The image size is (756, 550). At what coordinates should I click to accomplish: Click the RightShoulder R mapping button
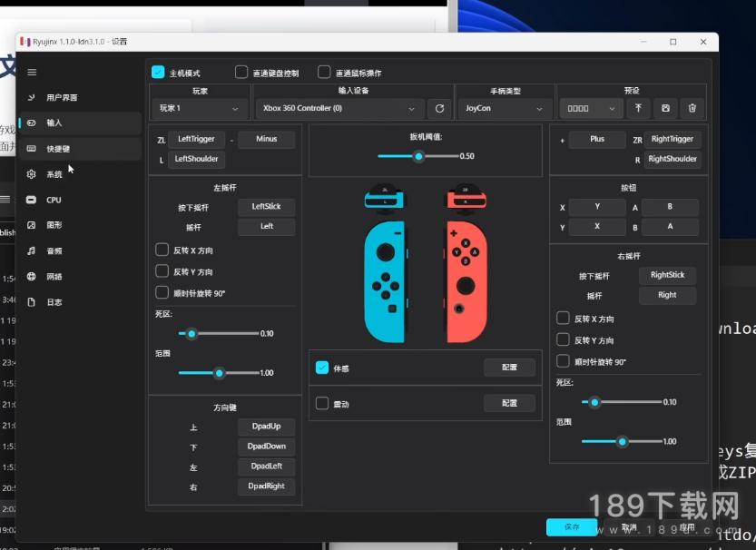pyautogui.click(x=673, y=159)
